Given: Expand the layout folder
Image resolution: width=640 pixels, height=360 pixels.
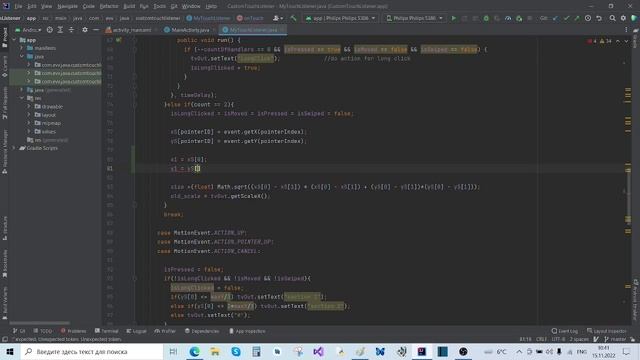Looking at the screenshot, I should [29, 115].
